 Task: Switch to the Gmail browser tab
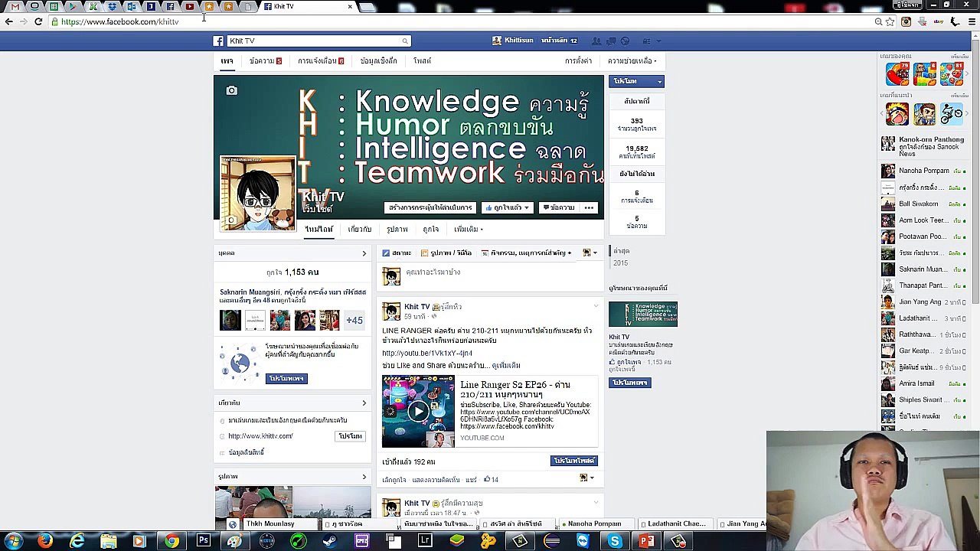15,6
